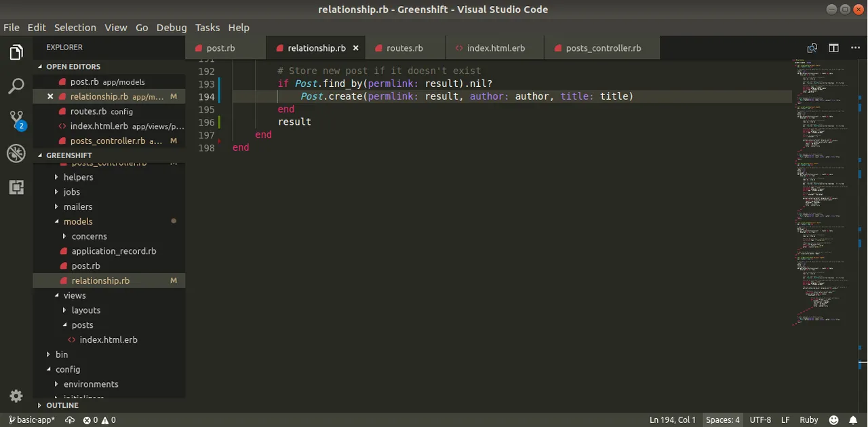Select posts_controller.rb in Open Editors
Screen dimensions: 868x427
tap(109, 141)
